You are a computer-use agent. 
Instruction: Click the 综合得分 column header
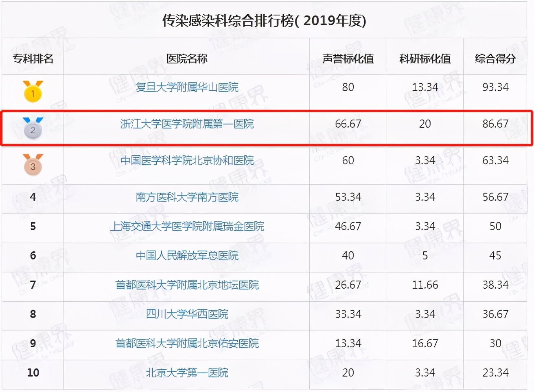coord(495,59)
